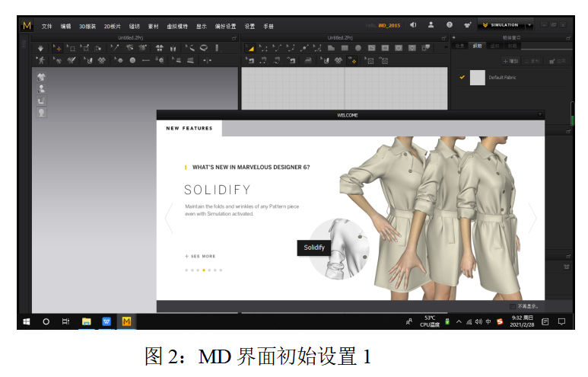Check the 不再显示 checkbox
Viewport: 588px width, 377px height.
pos(513,306)
